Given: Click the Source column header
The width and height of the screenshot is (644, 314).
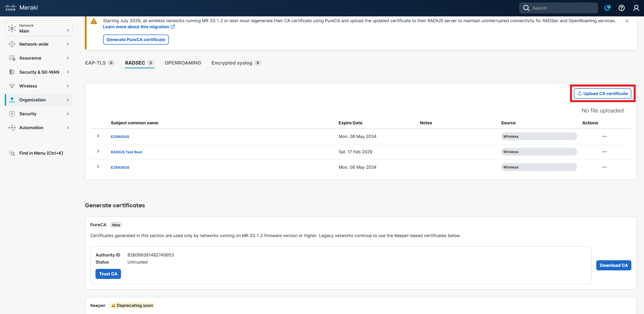Looking at the screenshot, I should point(508,123).
